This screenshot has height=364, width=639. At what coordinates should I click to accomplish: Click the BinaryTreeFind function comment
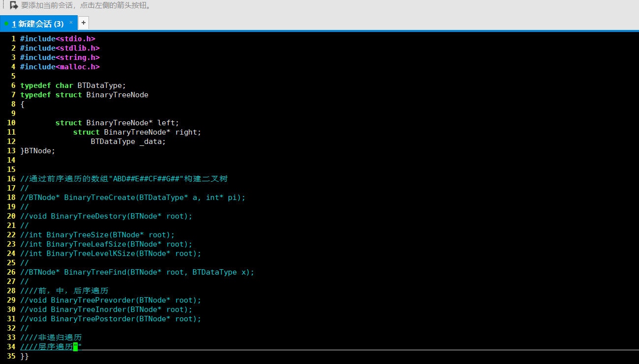[x=136, y=272]
